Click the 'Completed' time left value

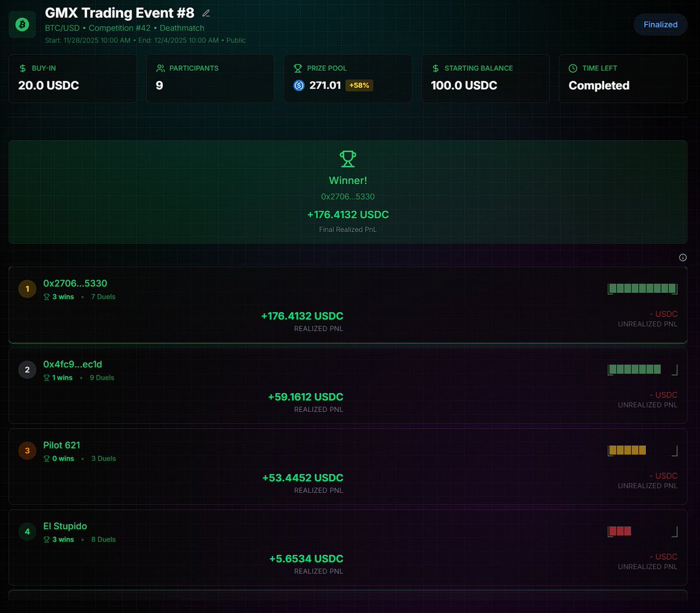pyautogui.click(x=599, y=86)
